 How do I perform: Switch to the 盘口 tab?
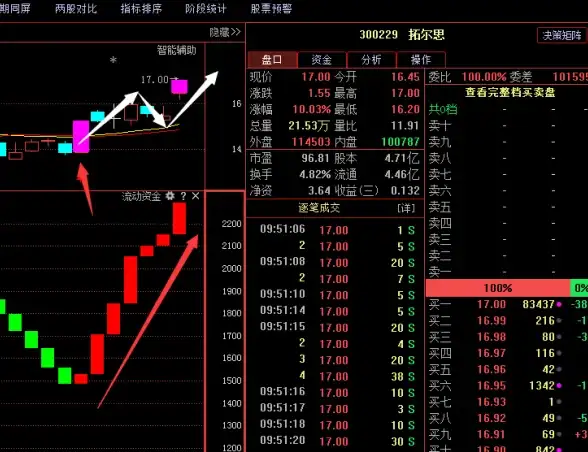pos(272,60)
